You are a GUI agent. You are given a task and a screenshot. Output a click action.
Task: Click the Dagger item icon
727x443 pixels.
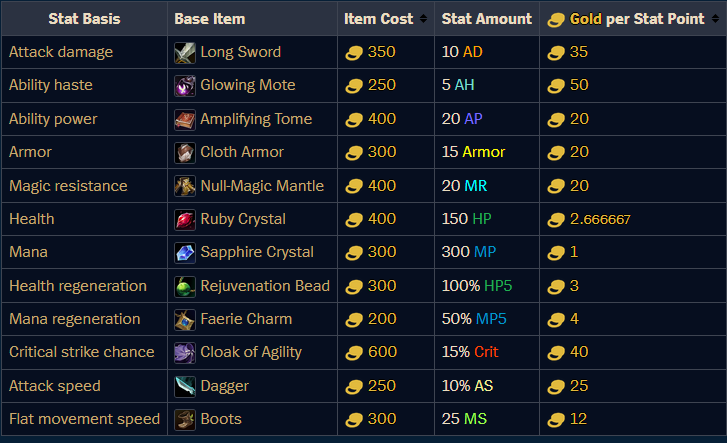(x=185, y=386)
